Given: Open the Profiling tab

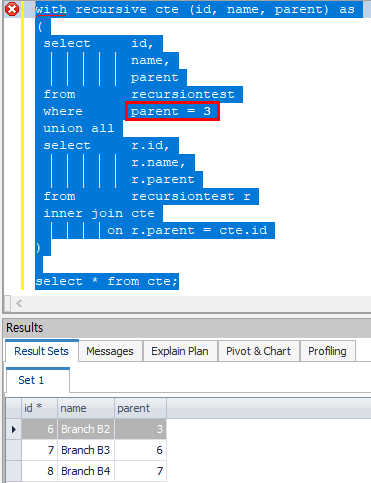Looking at the screenshot, I should [x=327, y=351].
